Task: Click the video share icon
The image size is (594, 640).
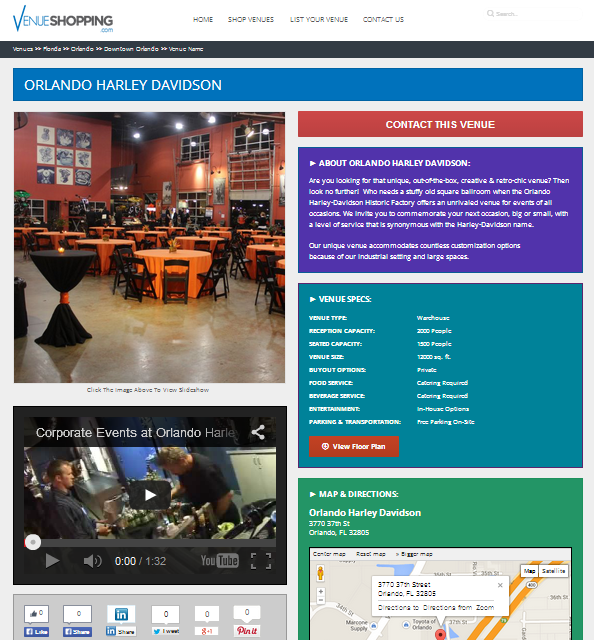Action: point(258,432)
